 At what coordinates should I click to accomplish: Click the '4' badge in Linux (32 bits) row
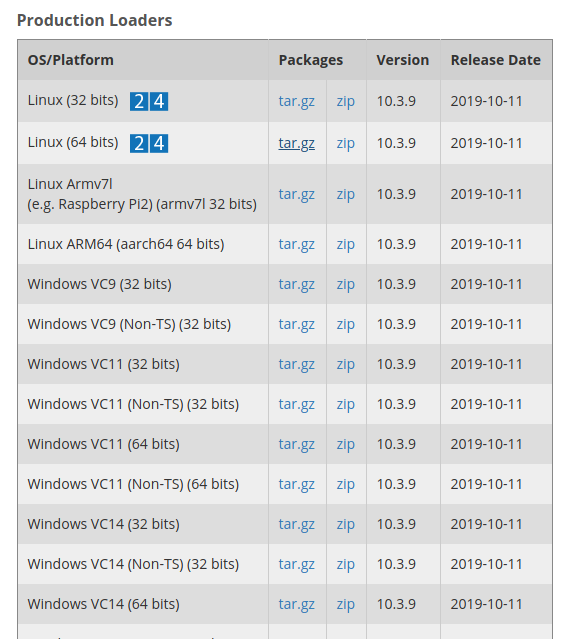[159, 101]
